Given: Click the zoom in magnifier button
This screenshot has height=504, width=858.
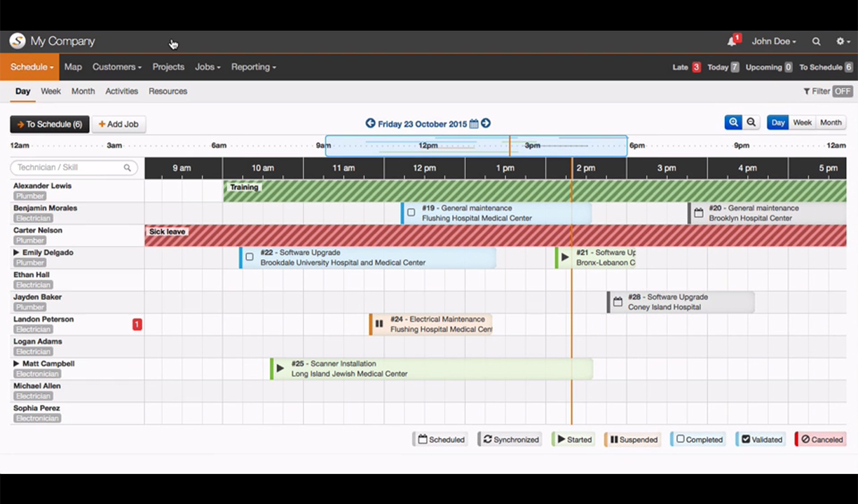Looking at the screenshot, I should (x=733, y=123).
